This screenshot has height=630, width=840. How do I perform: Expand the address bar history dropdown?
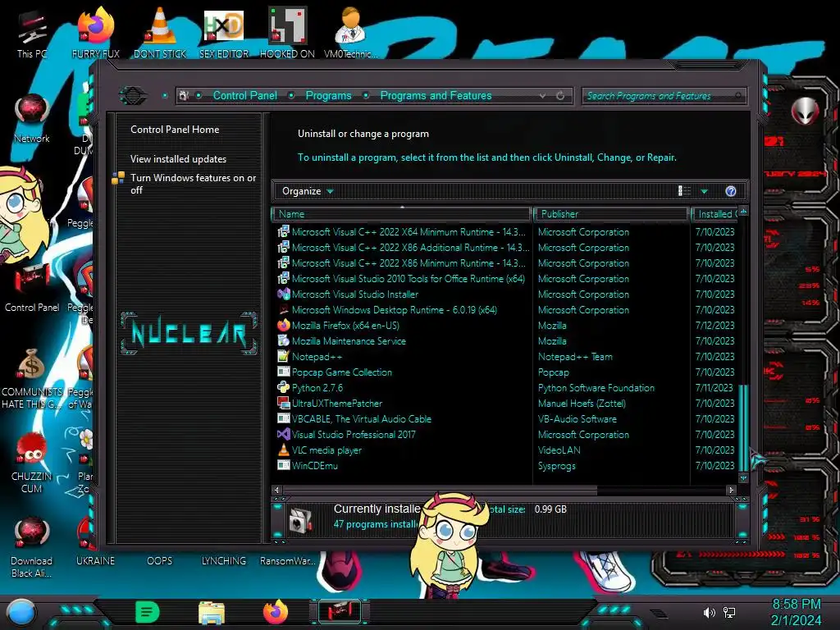click(x=543, y=95)
